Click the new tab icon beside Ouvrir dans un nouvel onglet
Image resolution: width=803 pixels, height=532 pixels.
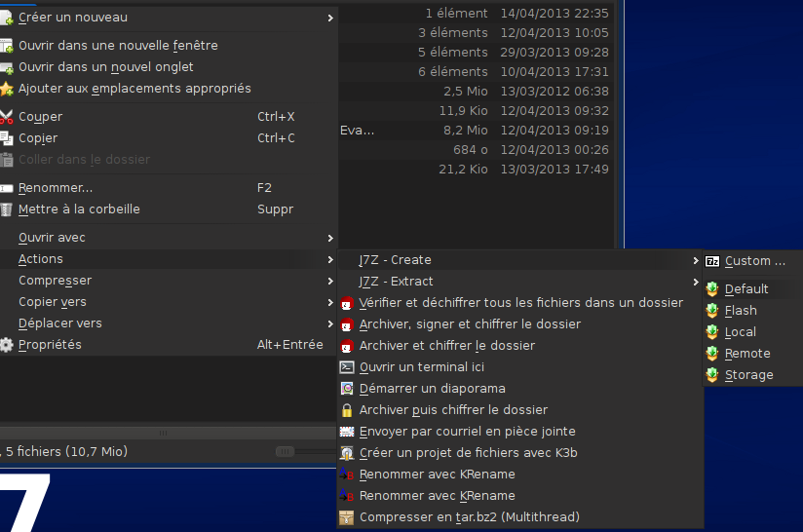click(6, 67)
